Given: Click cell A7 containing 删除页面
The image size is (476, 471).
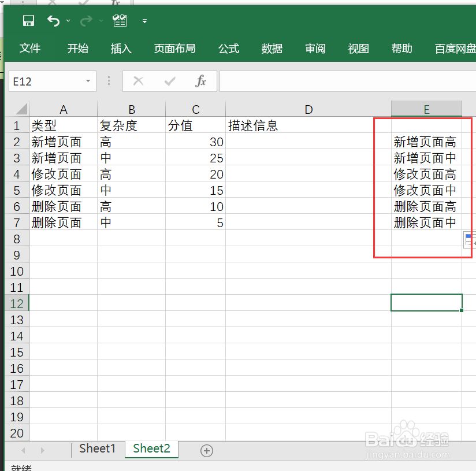Looking at the screenshot, I should [63, 222].
